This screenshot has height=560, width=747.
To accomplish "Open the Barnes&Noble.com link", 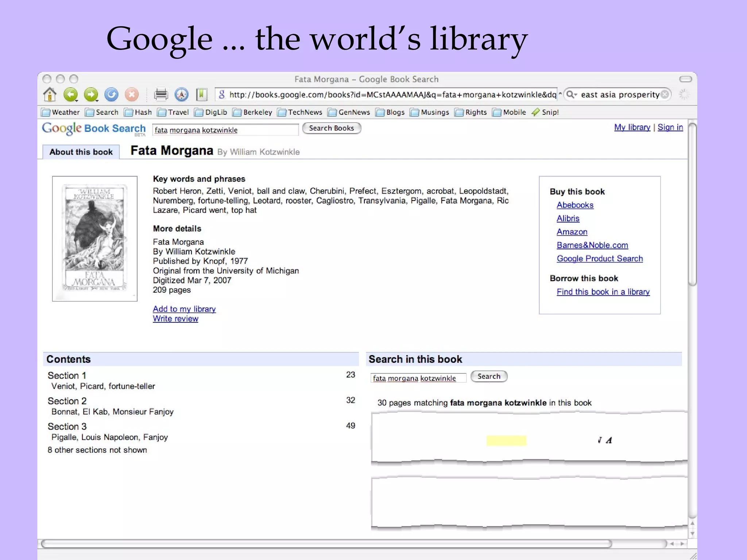I will tap(592, 245).
